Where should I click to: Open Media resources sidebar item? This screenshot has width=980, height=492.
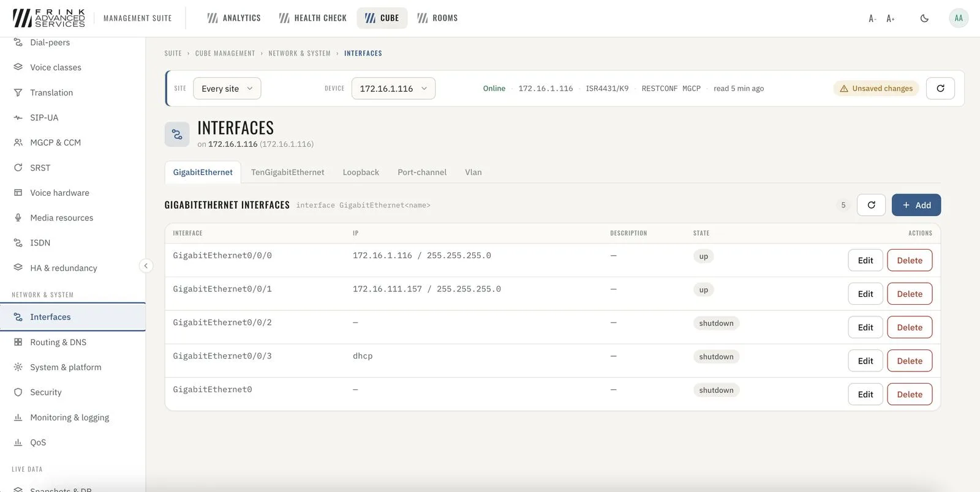[x=72, y=218]
